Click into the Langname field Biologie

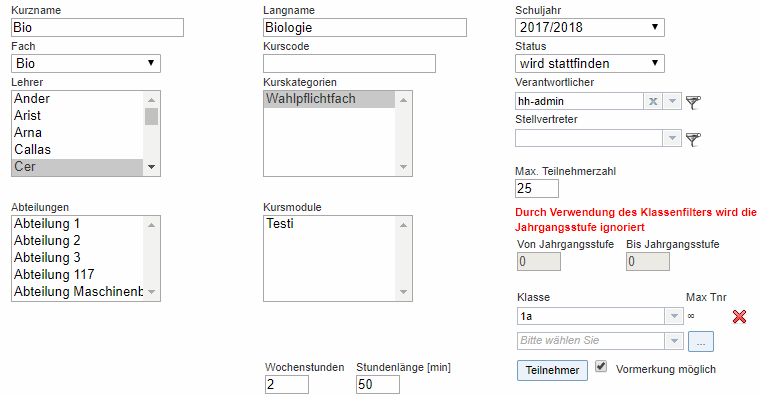(365, 28)
